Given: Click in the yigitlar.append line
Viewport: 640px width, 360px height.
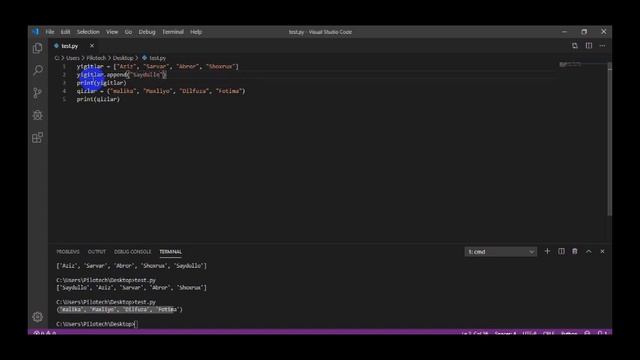Looking at the screenshot, I should coord(121,75).
